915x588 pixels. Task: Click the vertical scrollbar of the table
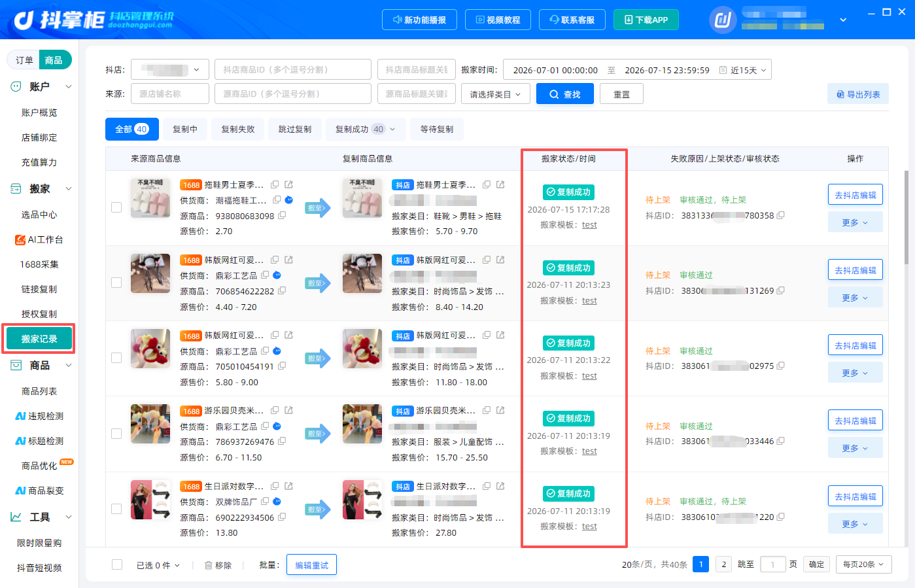pyautogui.click(x=906, y=217)
